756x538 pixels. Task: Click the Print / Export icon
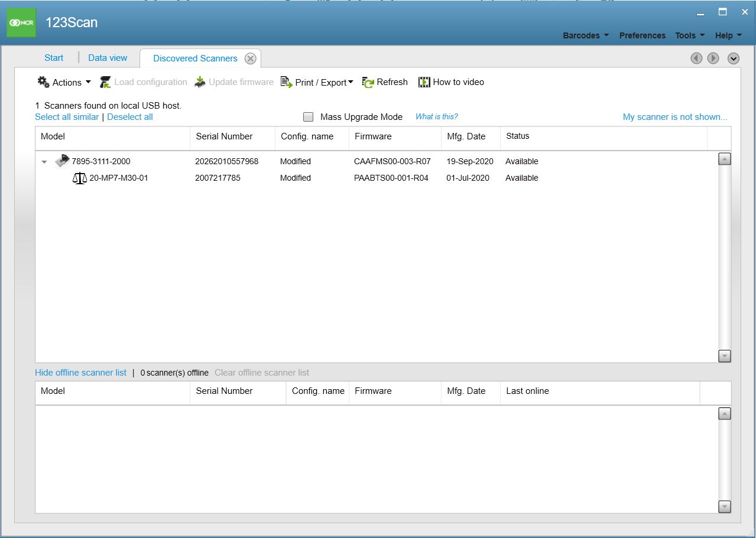(286, 82)
